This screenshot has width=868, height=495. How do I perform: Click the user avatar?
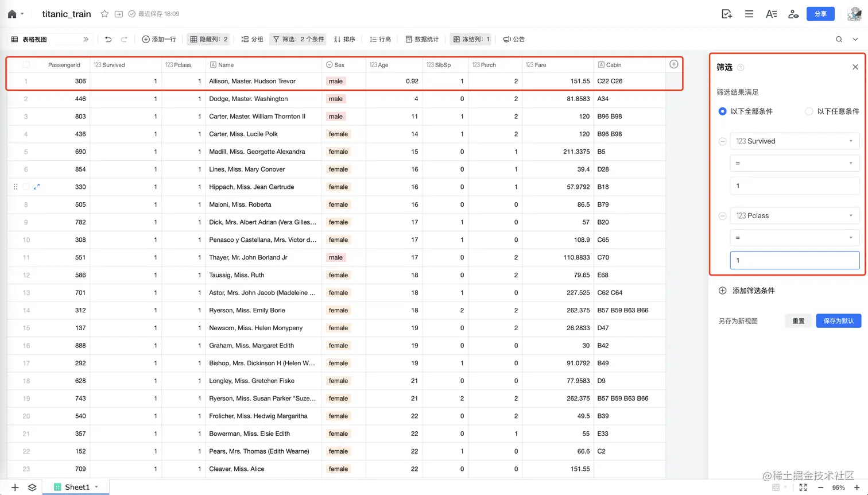pos(854,14)
